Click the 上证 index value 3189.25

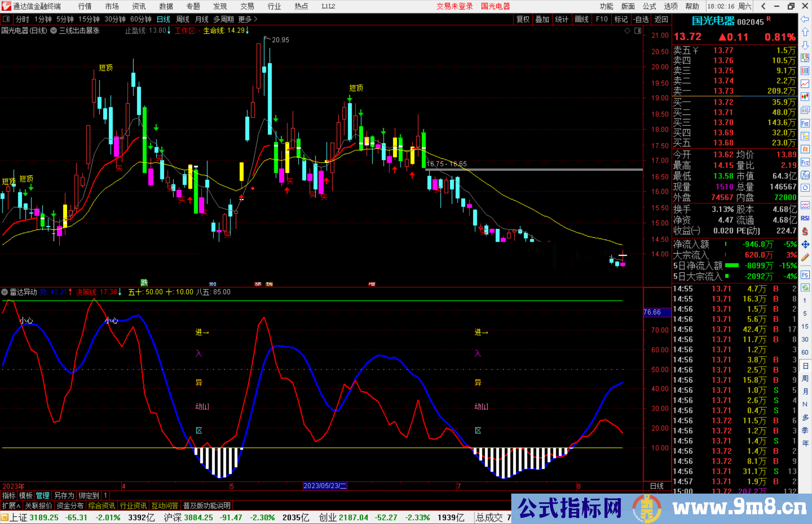tap(44, 518)
